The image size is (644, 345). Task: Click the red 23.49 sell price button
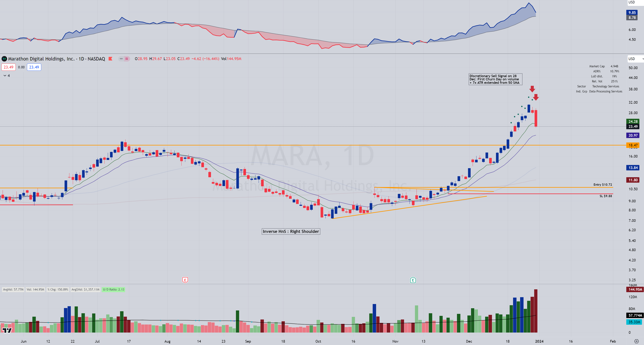tap(8, 67)
